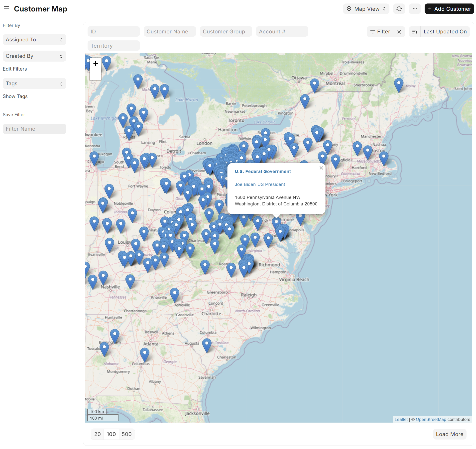Click the Customer Name filter field
This screenshot has width=476, height=449.
tap(170, 32)
